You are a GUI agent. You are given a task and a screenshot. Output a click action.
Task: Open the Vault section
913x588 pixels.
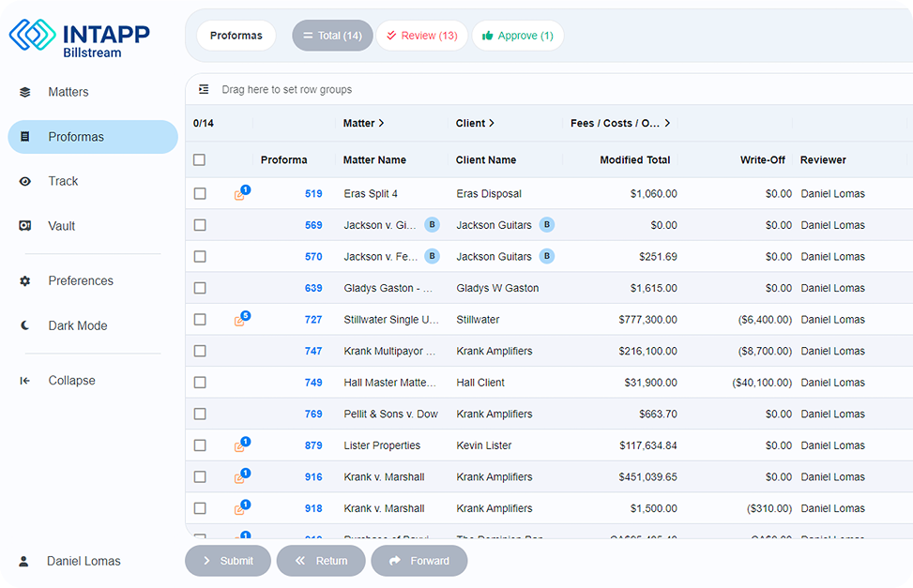(x=62, y=225)
